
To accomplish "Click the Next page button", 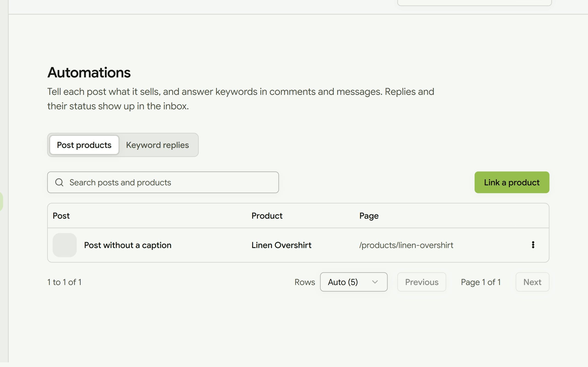I will [532, 282].
